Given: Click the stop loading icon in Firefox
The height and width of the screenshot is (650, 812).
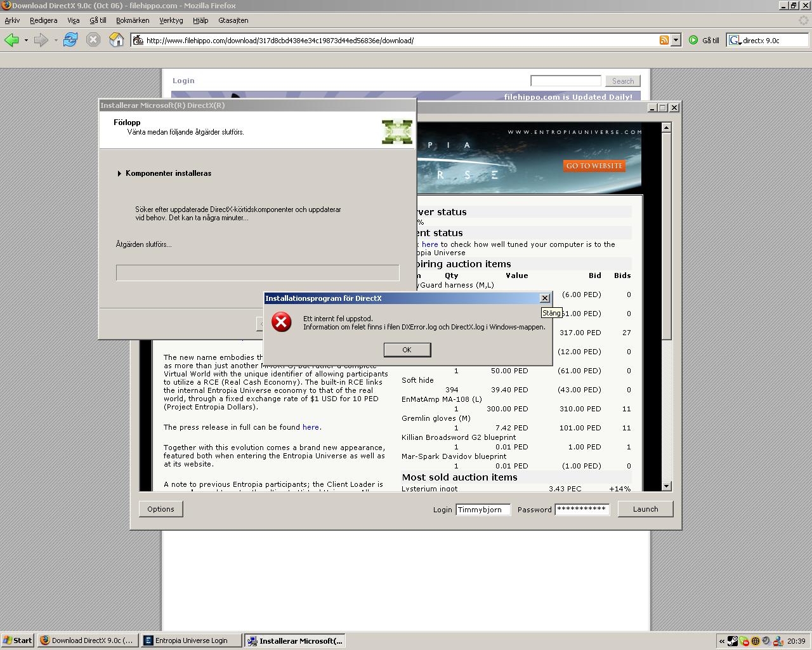Looking at the screenshot, I should point(93,40).
